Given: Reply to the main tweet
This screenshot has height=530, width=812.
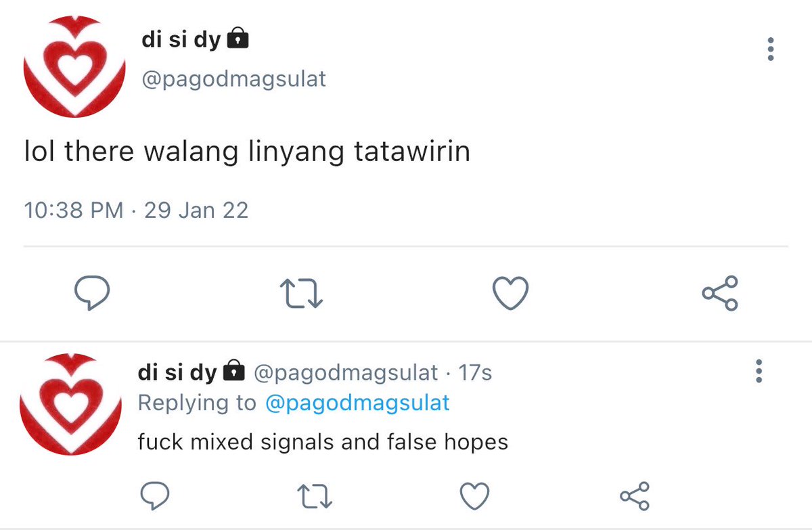Looking at the screenshot, I should point(91,293).
